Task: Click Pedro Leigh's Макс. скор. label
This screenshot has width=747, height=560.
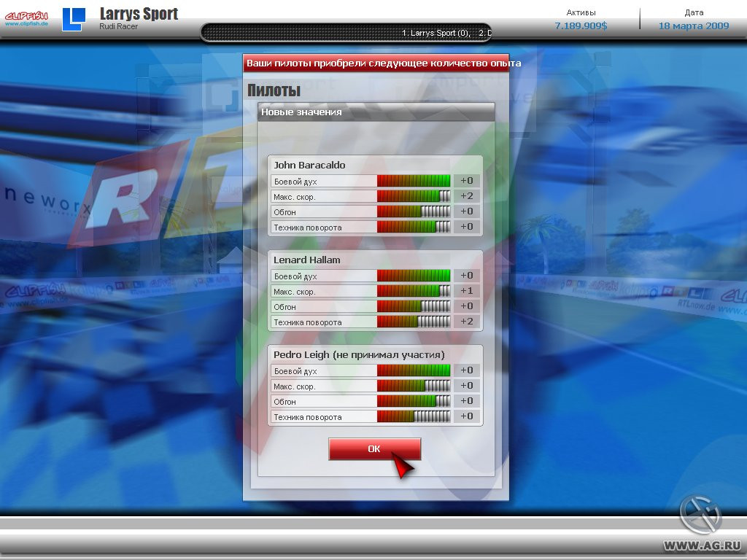Action: (295, 386)
